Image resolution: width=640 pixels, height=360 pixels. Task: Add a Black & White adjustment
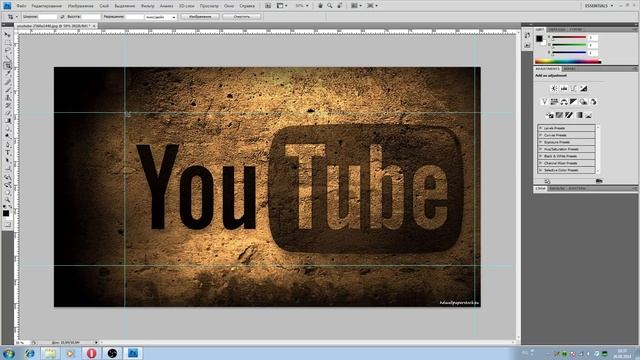coord(573,102)
